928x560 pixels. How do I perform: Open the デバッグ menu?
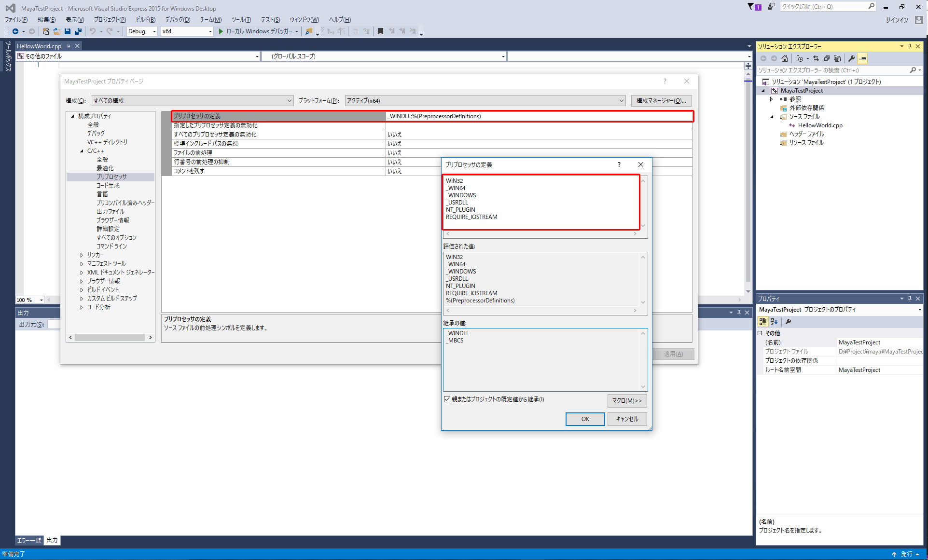point(178,20)
